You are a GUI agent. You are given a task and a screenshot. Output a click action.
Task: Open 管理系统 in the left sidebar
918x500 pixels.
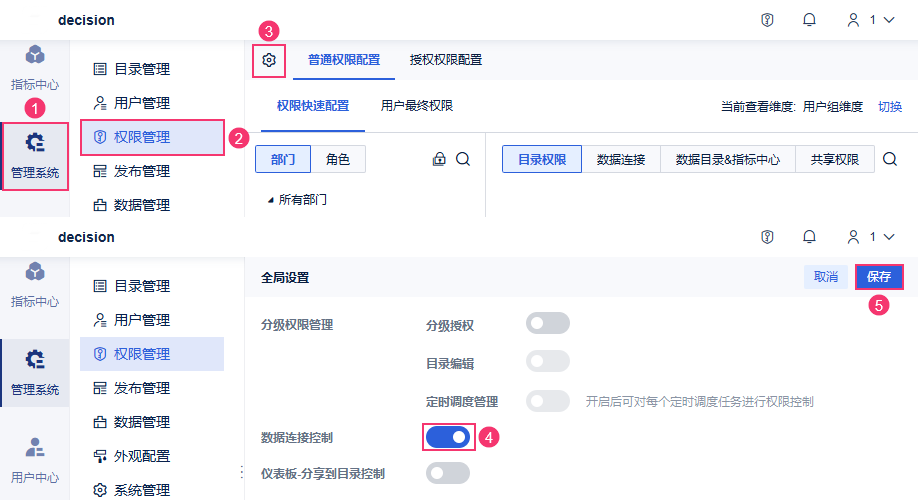coord(35,155)
